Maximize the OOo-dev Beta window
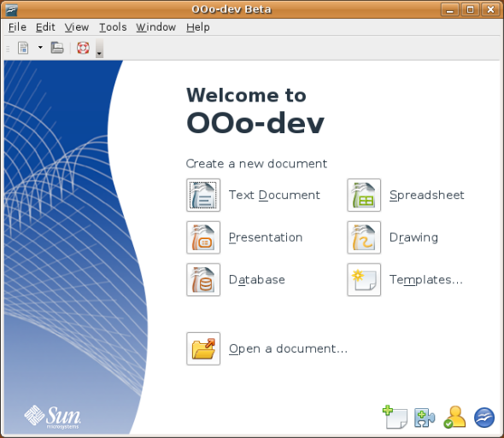The image size is (504, 438). point(470,9)
